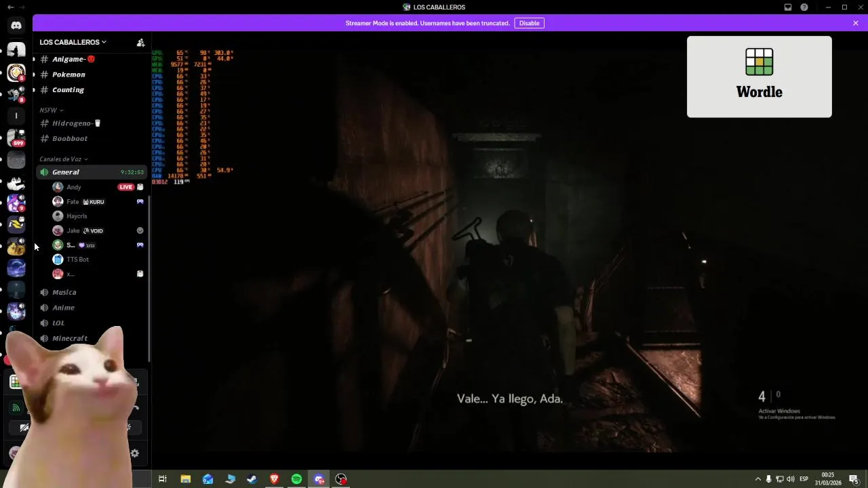Open server icon with badge 9
The width and height of the screenshot is (868, 488).
click(x=16, y=203)
